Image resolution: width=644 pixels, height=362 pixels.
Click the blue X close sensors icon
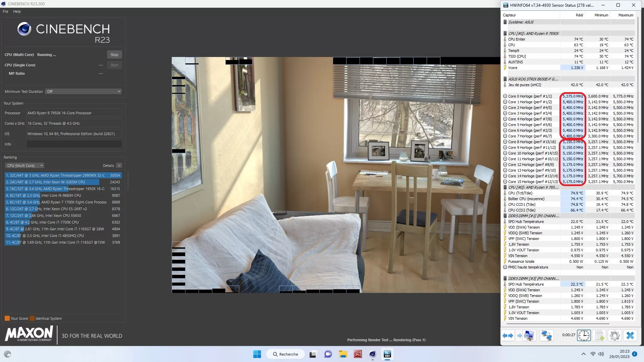[x=630, y=336]
